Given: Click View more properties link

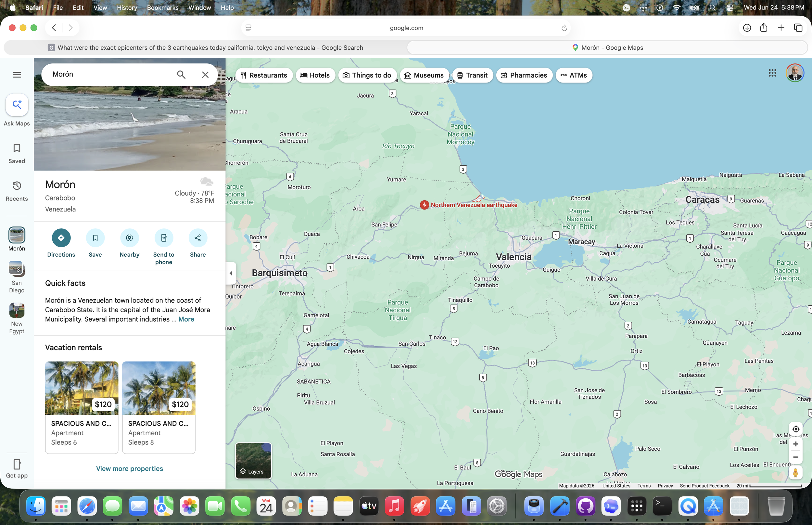Looking at the screenshot, I should (130, 468).
